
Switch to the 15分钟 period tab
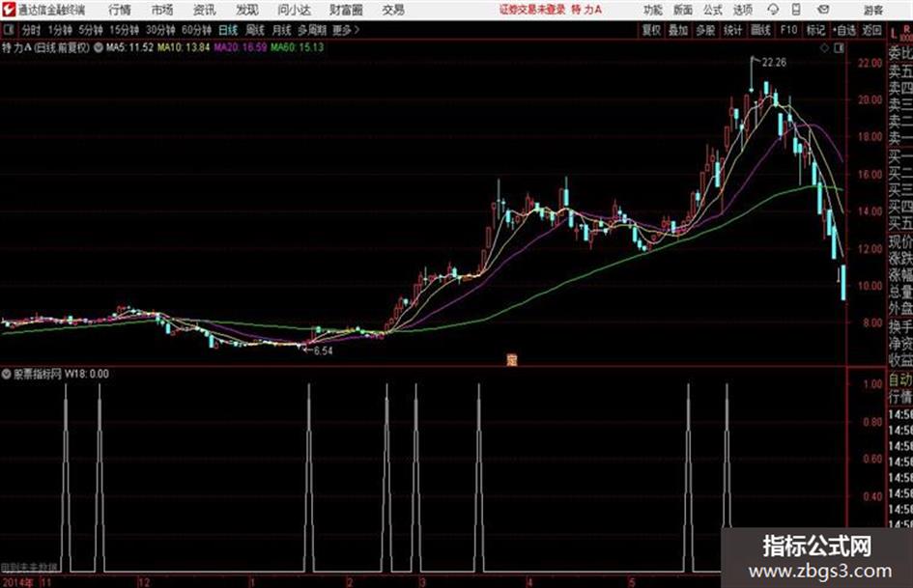[124, 30]
